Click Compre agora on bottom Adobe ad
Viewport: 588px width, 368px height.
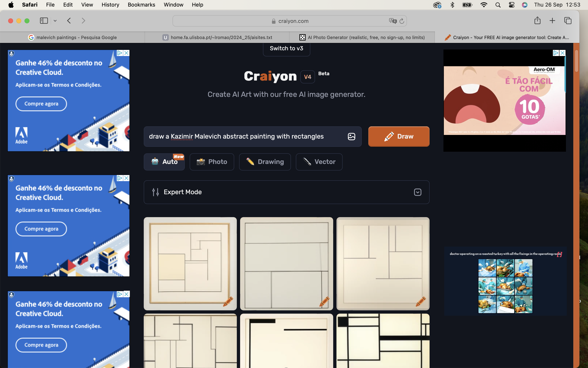click(x=41, y=345)
